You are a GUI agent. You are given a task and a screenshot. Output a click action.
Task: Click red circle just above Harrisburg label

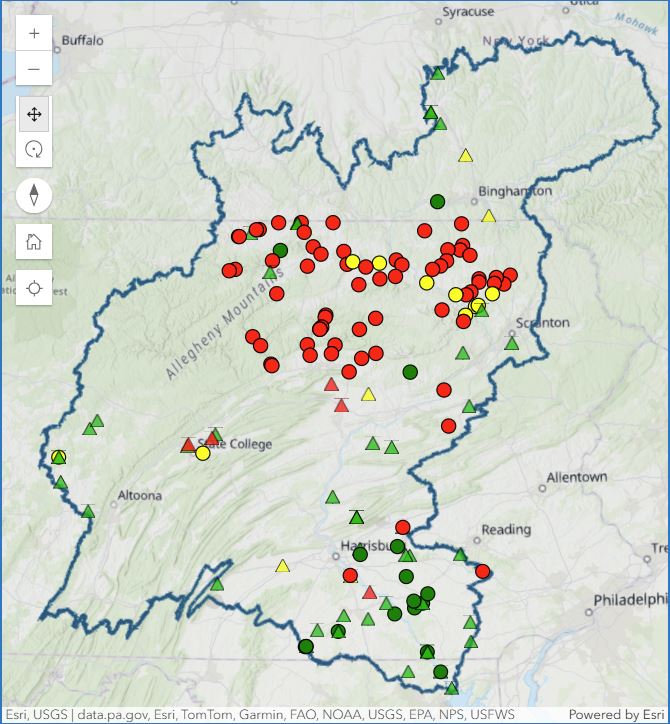[x=403, y=527]
